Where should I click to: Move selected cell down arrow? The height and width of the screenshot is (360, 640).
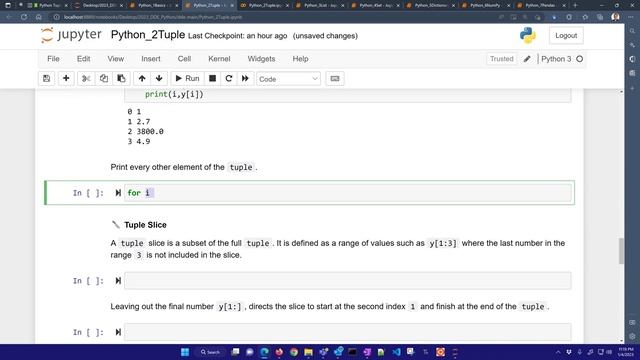159,78
